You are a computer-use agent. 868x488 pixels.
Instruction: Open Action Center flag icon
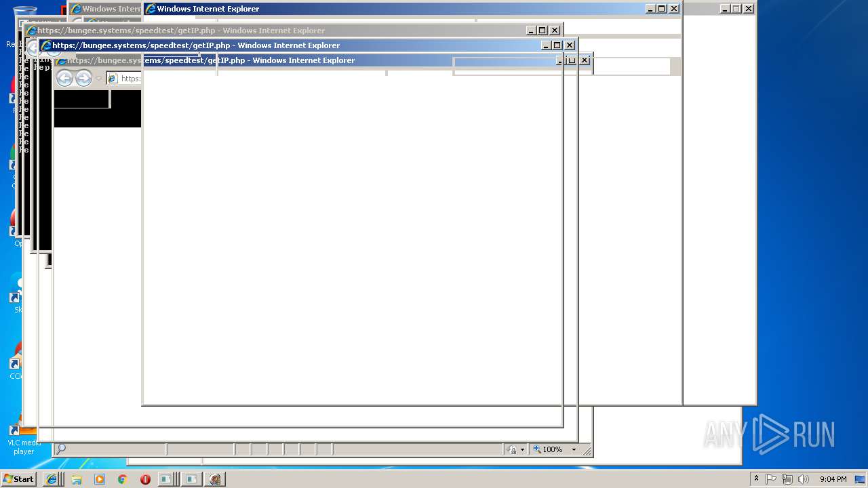(771, 479)
